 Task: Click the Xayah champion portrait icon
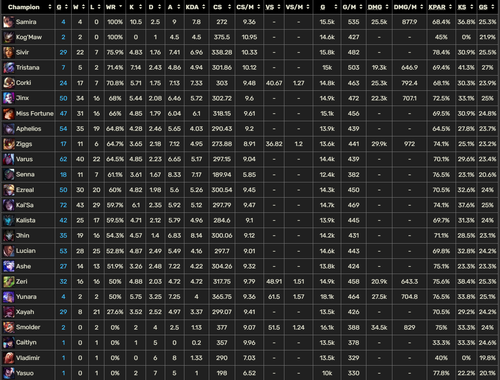click(8, 312)
